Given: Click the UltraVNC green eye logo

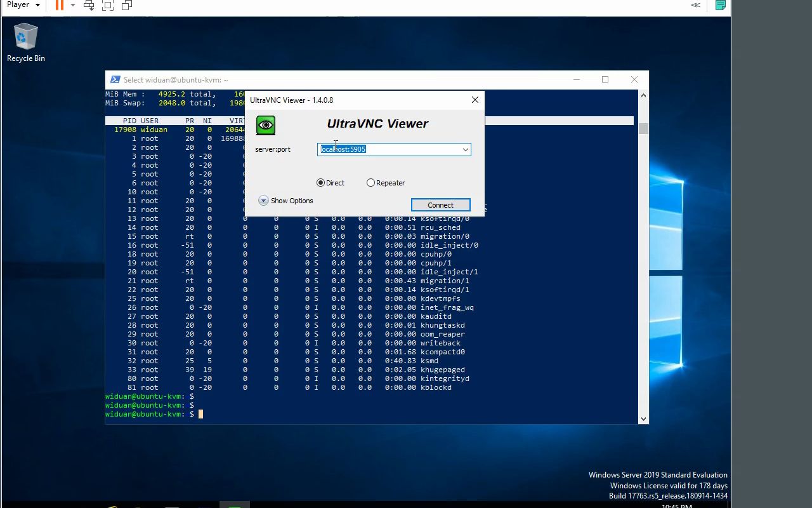Looking at the screenshot, I should click(x=266, y=125).
